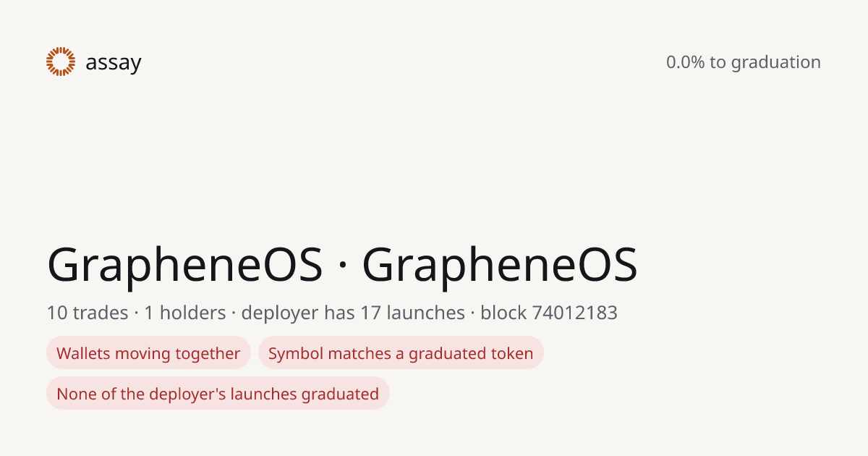Select the Symbol matches a graduated token tag
This screenshot has height=456, width=868.
point(401,353)
